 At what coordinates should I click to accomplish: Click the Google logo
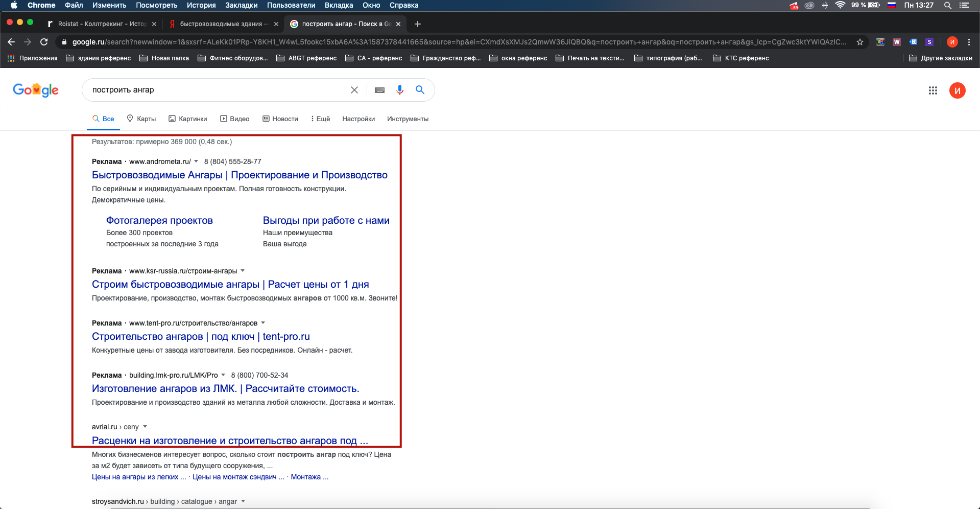36,90
